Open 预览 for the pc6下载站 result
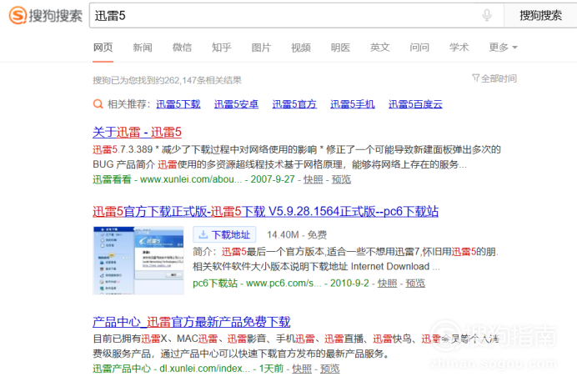The height and width of the screenshot is (392, 577). [x=415, y=283]
